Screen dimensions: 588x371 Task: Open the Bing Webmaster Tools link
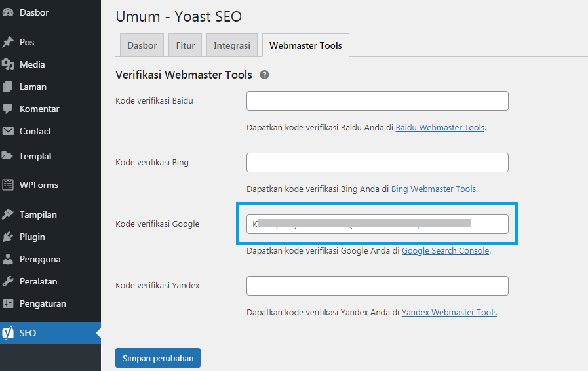[433, 189]
